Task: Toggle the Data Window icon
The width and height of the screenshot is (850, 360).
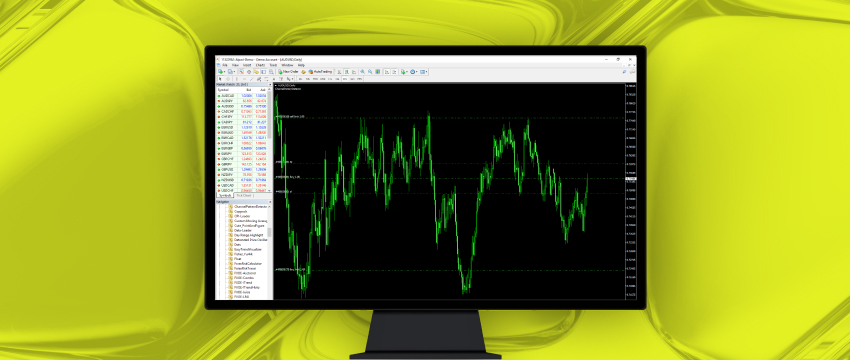Action: [x=249, y=72]
